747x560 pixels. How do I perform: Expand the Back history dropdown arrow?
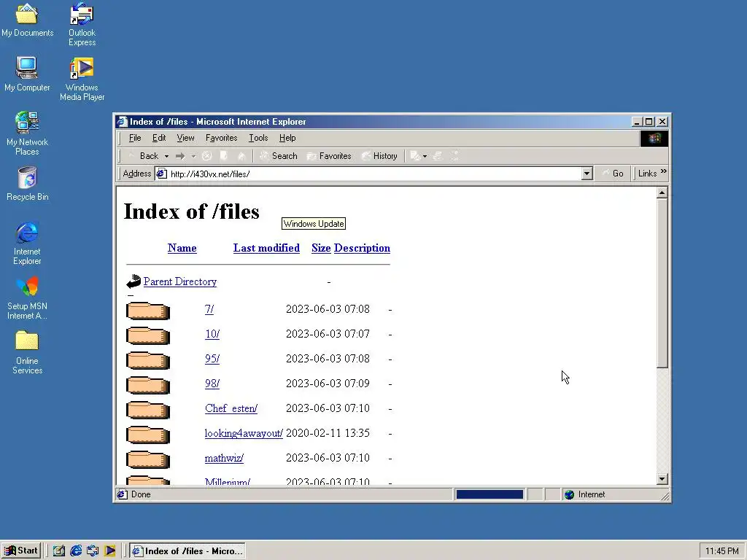point(166,156)
